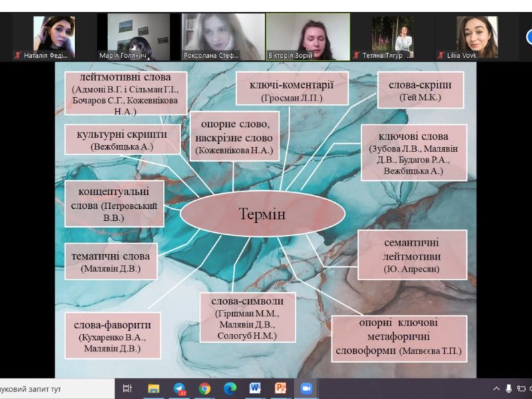The height and width of the screenshot is (399, 532).
Task: Click the ключові слова box on slide
Action: pos(413,152)
